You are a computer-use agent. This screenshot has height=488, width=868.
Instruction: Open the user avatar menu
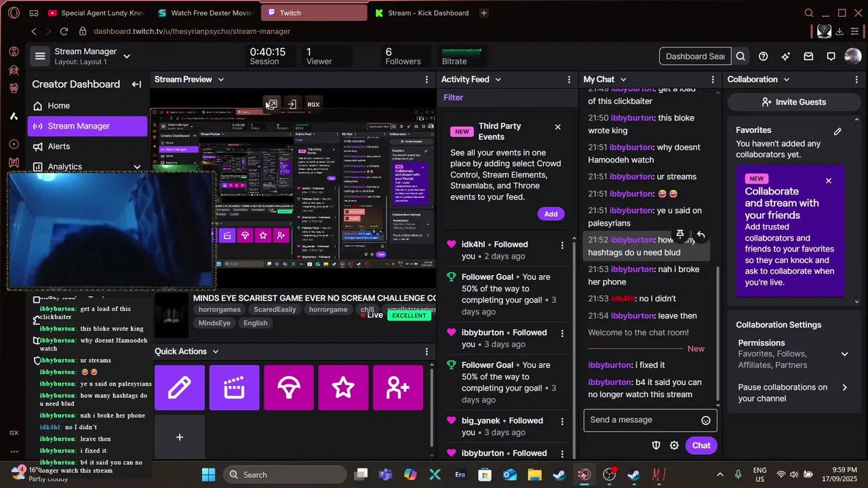point(852,56)
